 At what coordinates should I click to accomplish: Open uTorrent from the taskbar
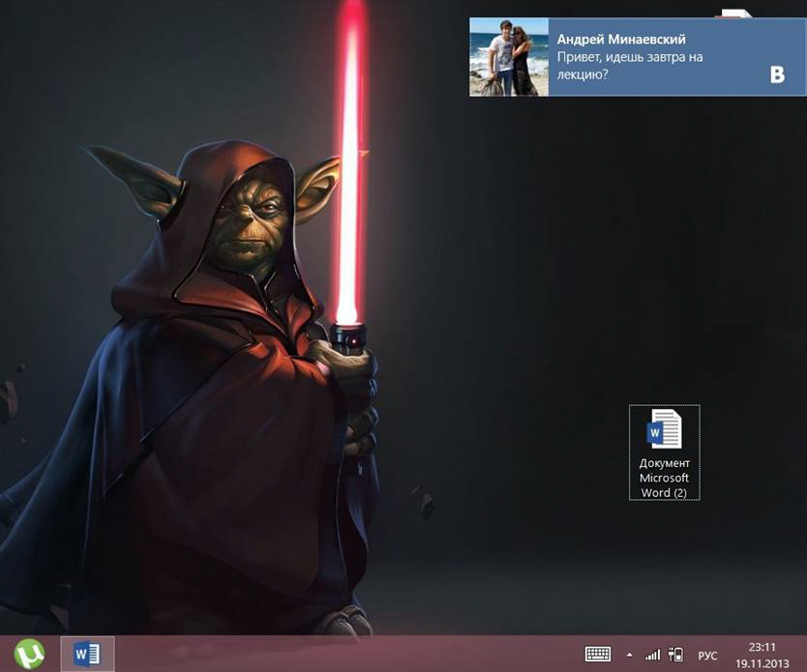coord(29,654)
